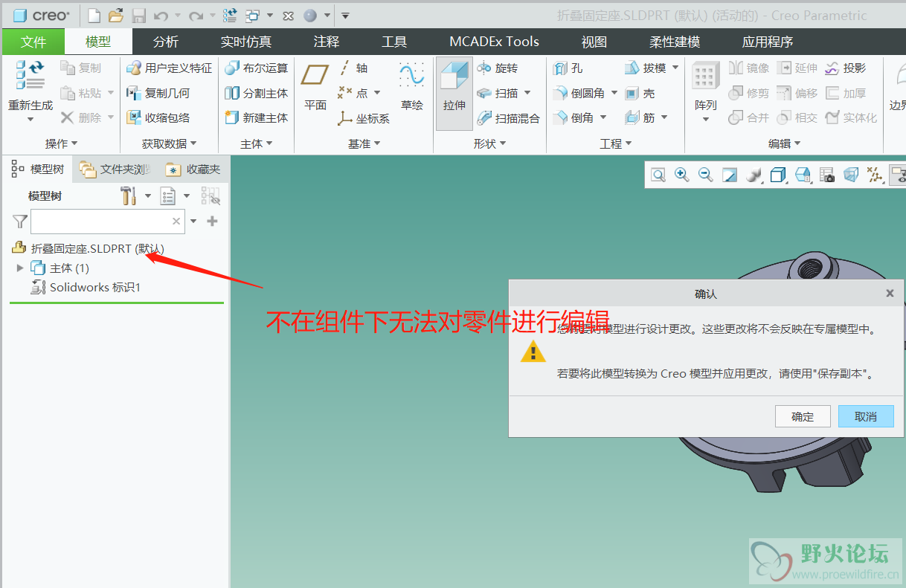
Task: Select Solidworks 标识1 in model tree
Action: pos(86,287)
